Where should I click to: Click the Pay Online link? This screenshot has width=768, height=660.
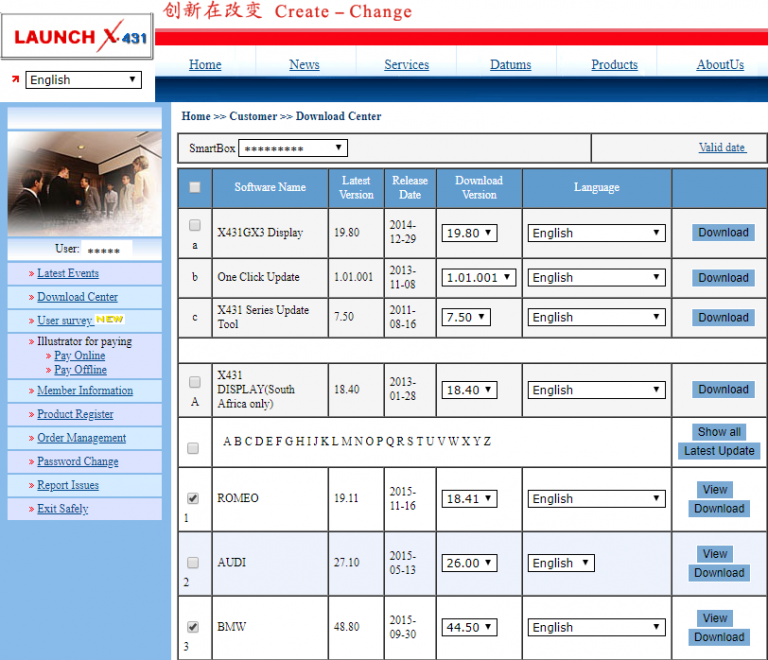pos(79,355)
